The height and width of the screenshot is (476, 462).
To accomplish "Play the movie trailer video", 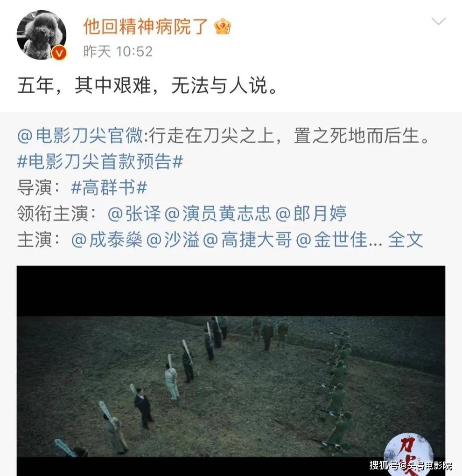I will (x=231, y=371).
